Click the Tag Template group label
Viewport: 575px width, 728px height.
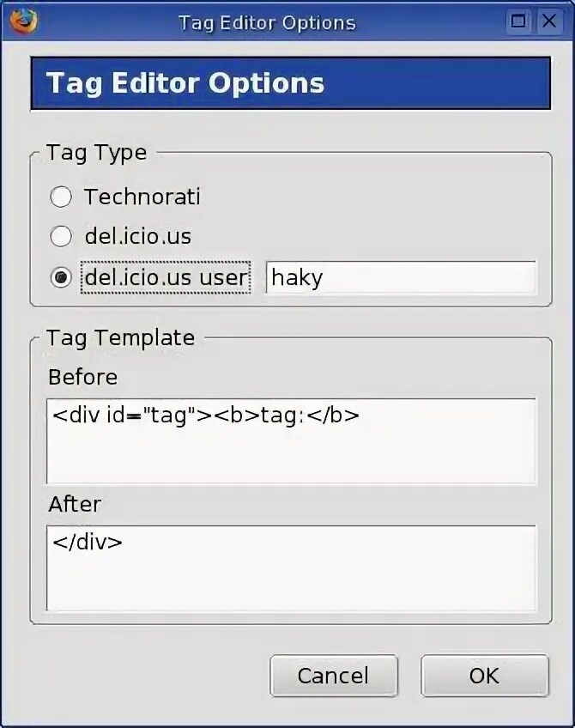[121, 337]
